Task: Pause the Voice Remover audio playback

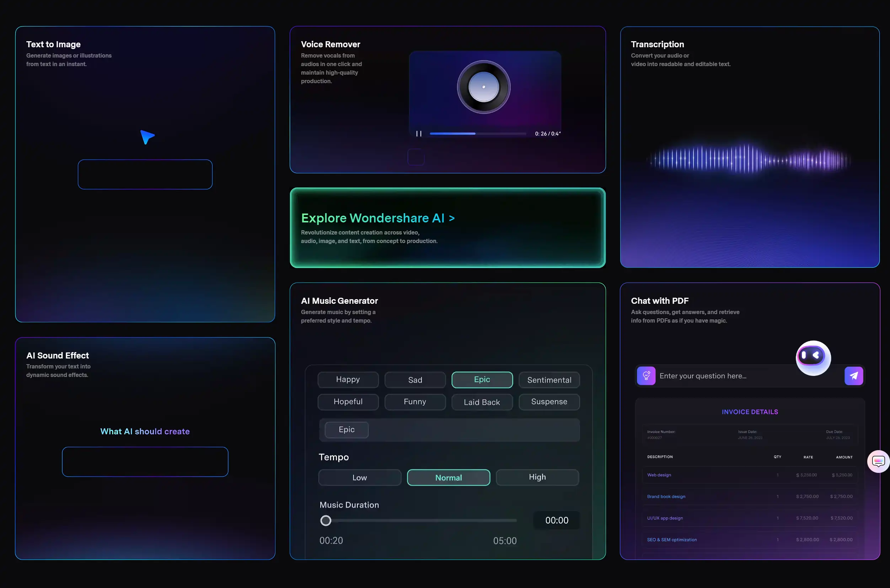Action: [x=419, y=134]
